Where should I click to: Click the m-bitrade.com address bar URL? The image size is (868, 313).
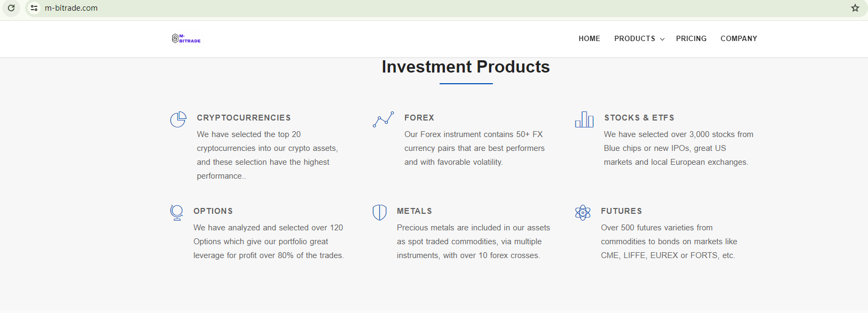pyautogui.click(x=71, y=8)
